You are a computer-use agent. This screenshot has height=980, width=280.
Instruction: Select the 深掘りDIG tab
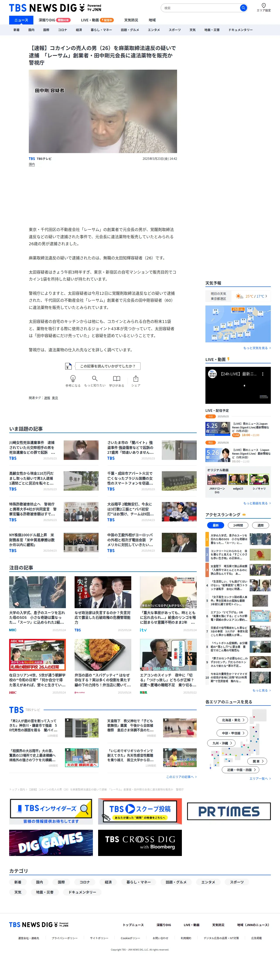(x=54, y=20)
